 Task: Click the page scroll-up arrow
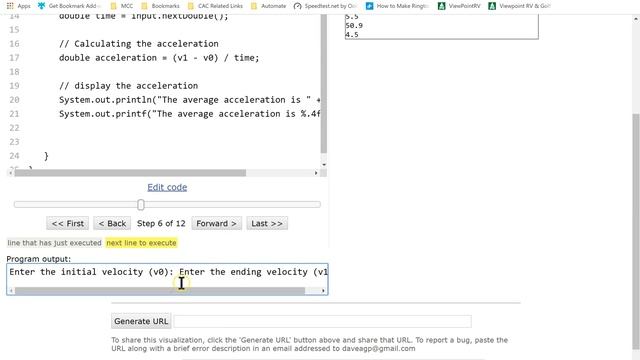pos(636,19)
